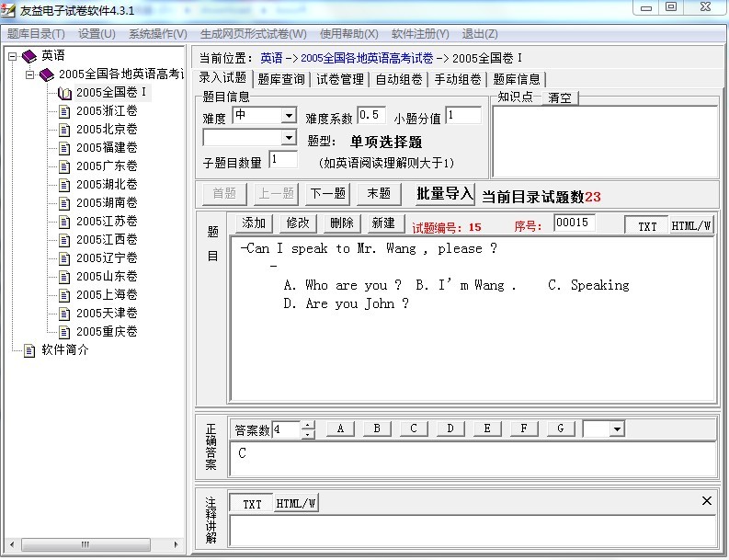Open the 设置(U) menu

[97, 34]
